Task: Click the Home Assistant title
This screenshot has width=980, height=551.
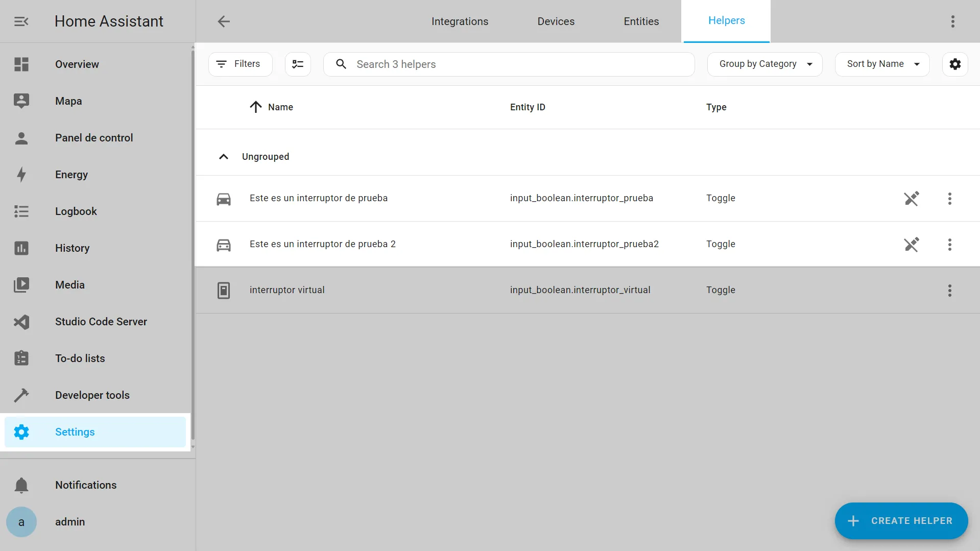Action: (x=109, y=21)
